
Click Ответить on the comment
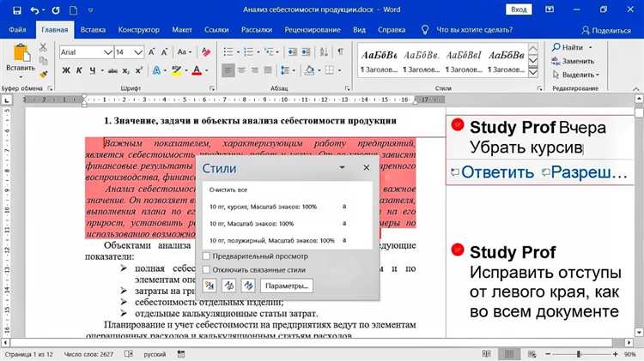492,172
